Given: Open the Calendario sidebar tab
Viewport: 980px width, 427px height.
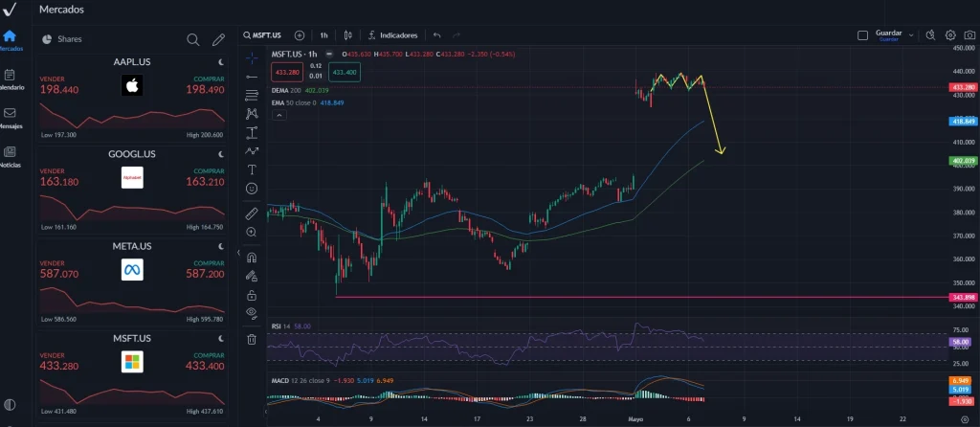Looking at the screenshot, I should click(10, 79).
